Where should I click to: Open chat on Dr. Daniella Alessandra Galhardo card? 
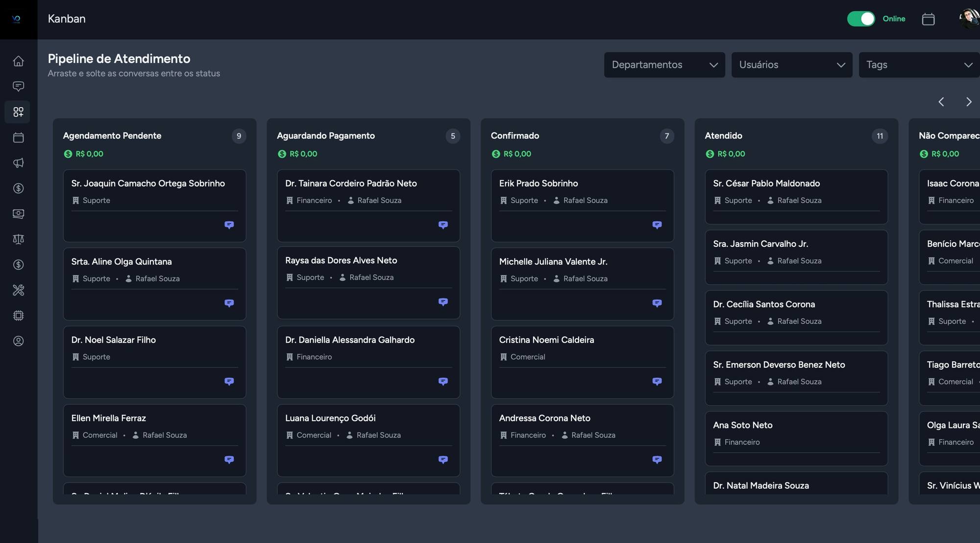coord(443,381)
